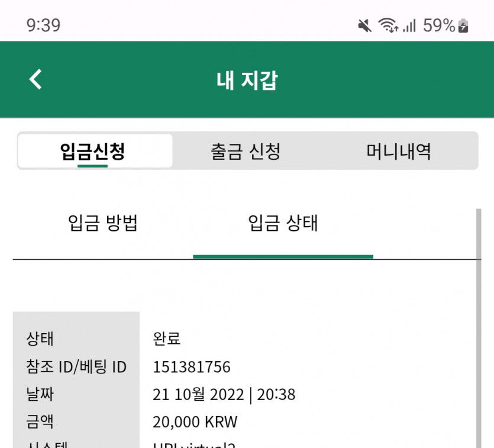The height and width of the screenshot is (448, 494).
Task: Tap the 내 지갑 header title
Action: [247, 80]
